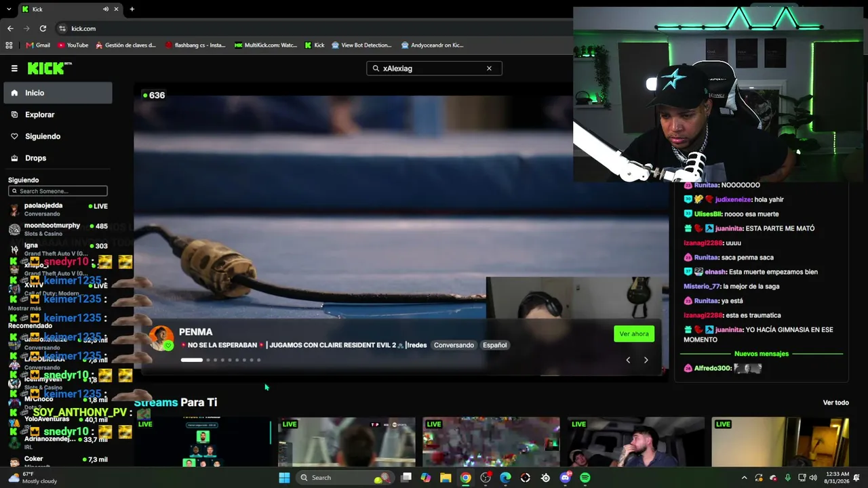Click username judixeneize in chat
This screenshot has width=868, height=488.
(733, 200)
